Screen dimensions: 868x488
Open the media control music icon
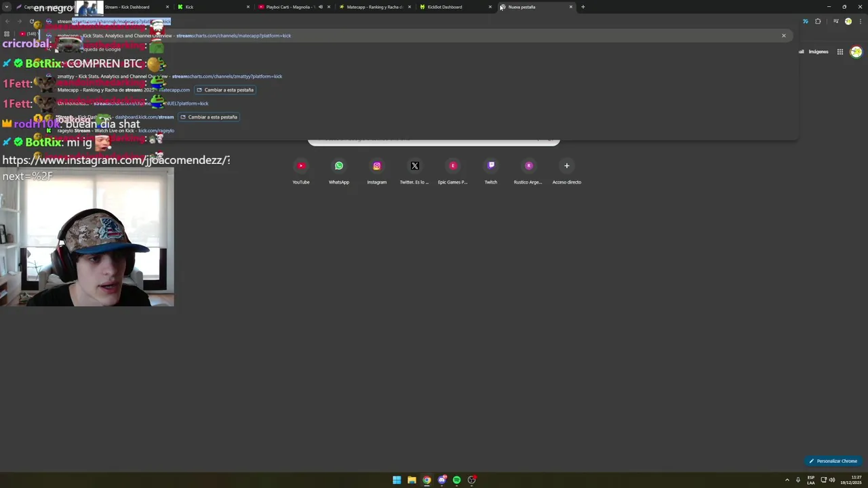pyautogui.click(x=835, y=21)
